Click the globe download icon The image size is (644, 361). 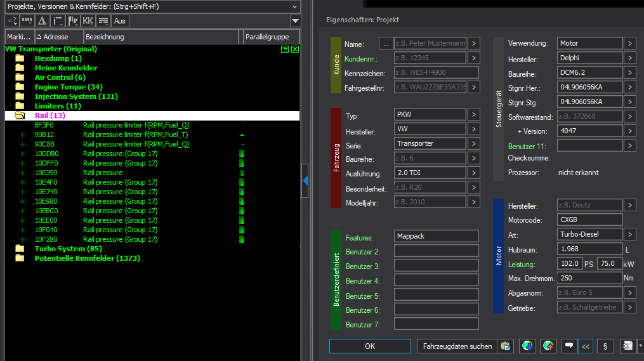(x=526, y=346)
